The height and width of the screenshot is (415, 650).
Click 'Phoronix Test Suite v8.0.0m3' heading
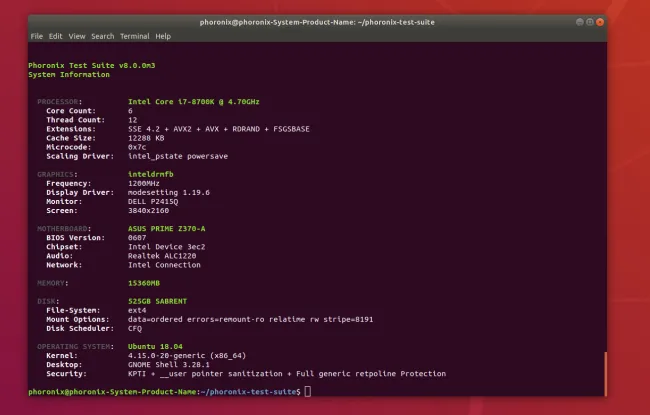click(92, 66)
